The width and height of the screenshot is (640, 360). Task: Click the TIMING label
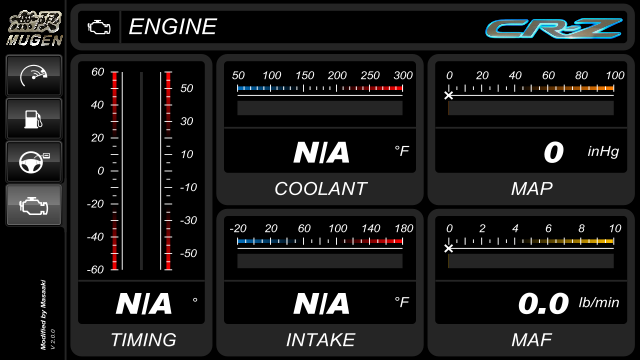(143, 340)
